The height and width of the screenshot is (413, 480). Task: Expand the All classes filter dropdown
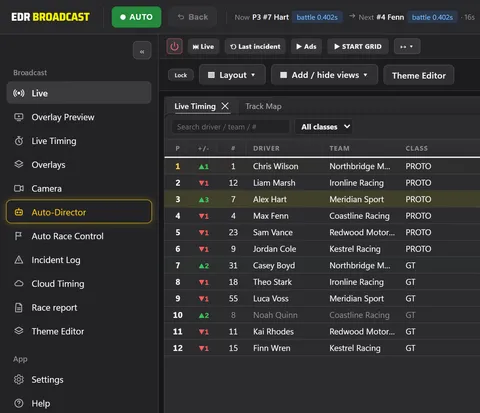point(325,127)
